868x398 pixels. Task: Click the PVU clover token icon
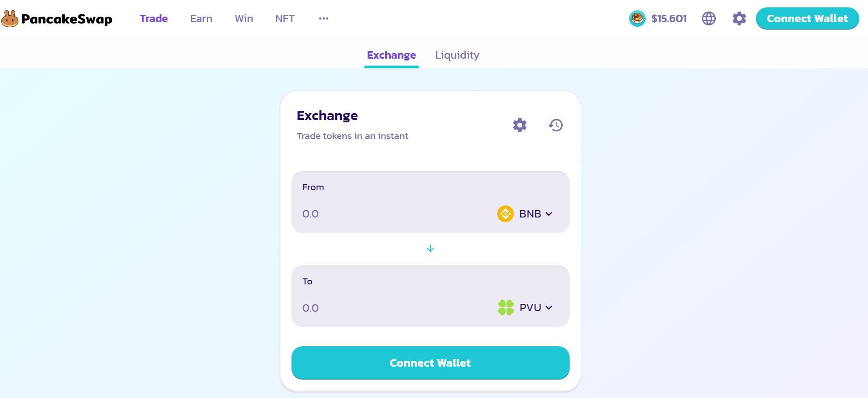coord(505,308)
